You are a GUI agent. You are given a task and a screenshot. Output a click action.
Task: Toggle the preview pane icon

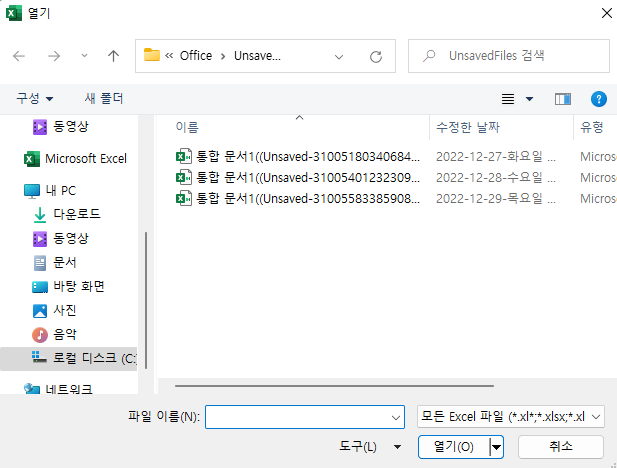pyautogui.click(x=563, y=99)
